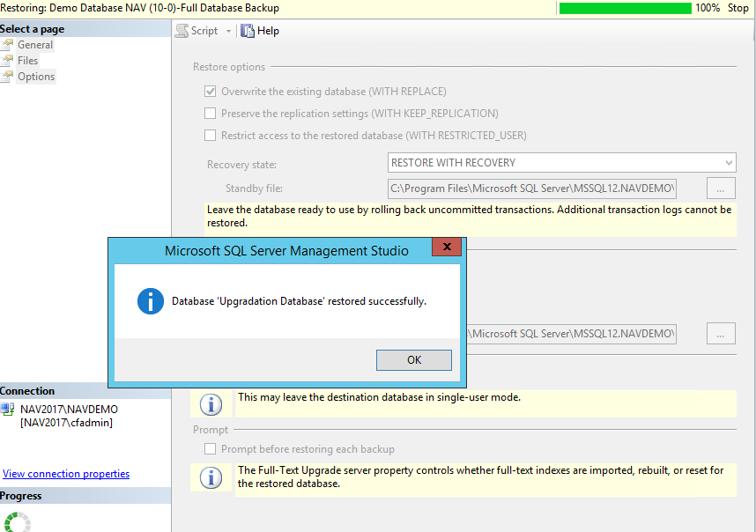Click the Recovery state label
Screen dimensions: 756x532
tap(241, 165)
